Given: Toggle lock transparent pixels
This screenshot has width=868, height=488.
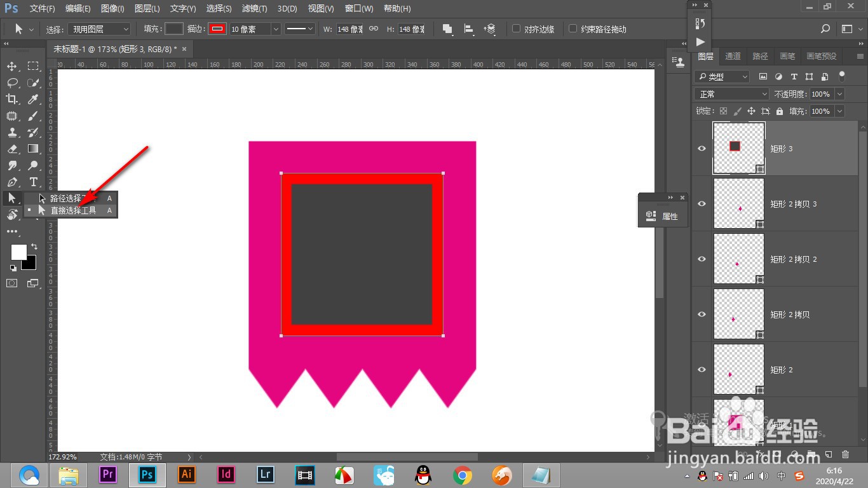Looking at the screenshot, I should 723,111.
